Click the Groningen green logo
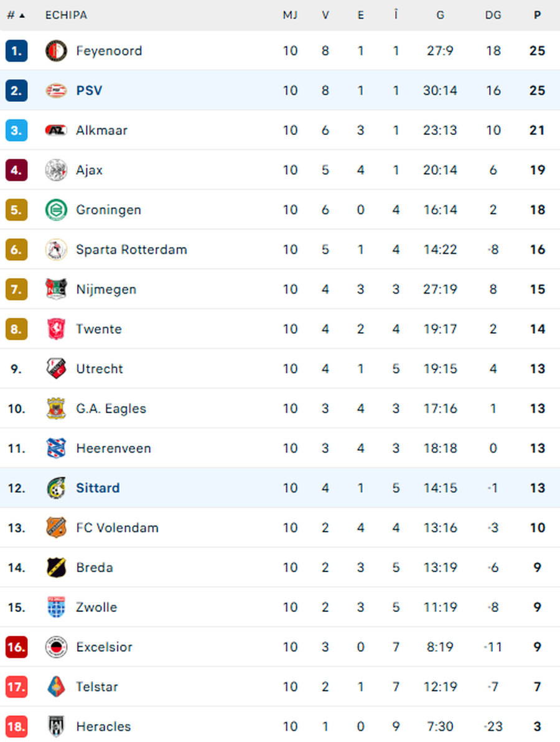This screenshot has height=742, width=560. (x=56, y=210)
